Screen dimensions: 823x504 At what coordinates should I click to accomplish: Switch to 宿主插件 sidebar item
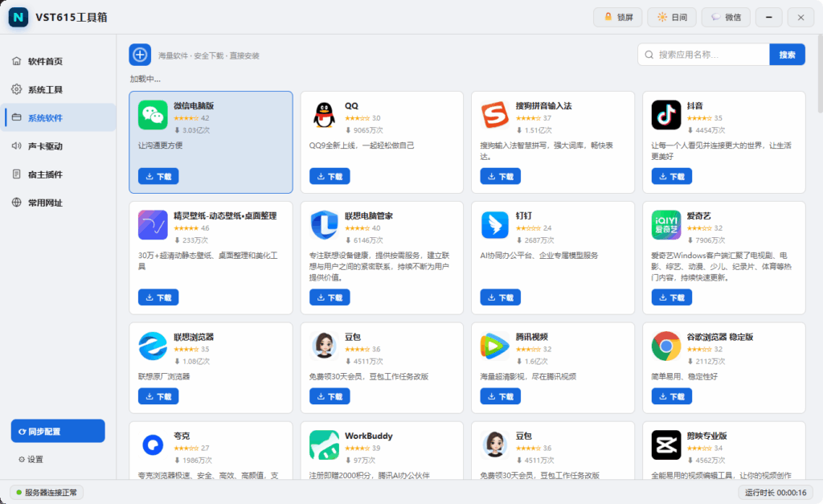point(58,174)
